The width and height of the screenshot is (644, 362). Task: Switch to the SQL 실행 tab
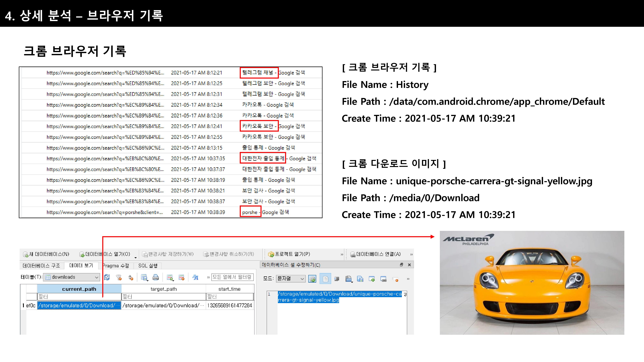[148, 266]
